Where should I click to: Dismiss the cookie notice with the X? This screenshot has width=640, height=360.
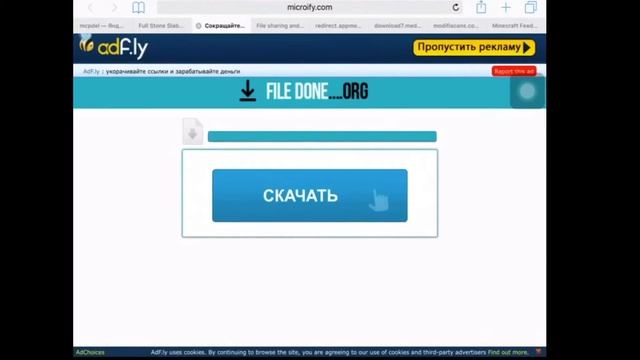538,352
